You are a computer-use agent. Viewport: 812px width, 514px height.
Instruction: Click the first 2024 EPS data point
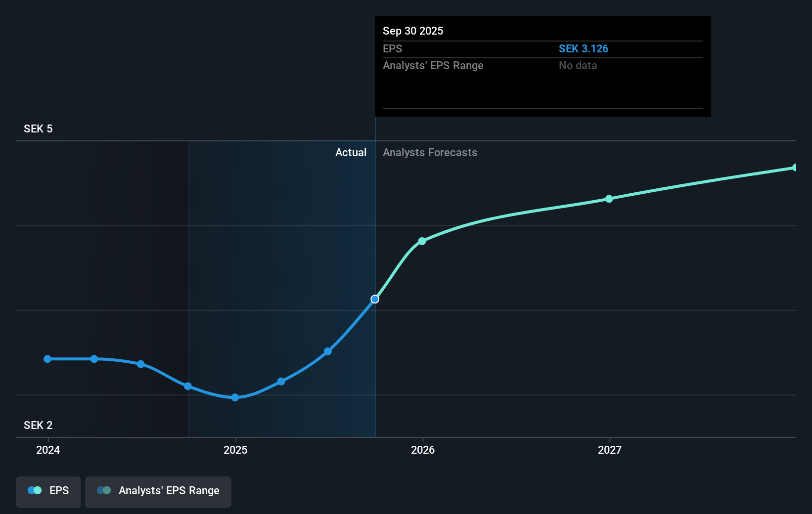pos(47,359)
